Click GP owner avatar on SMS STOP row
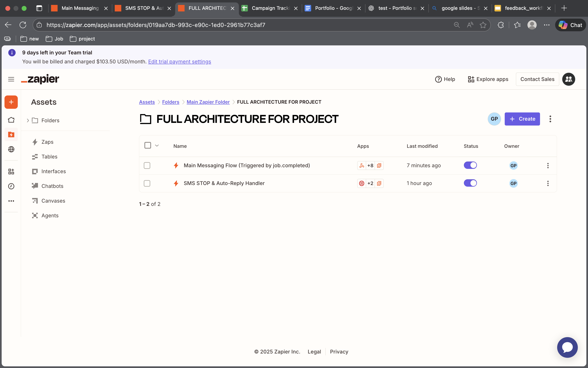This screenshot has width=588, height=368. pos(513,183)
